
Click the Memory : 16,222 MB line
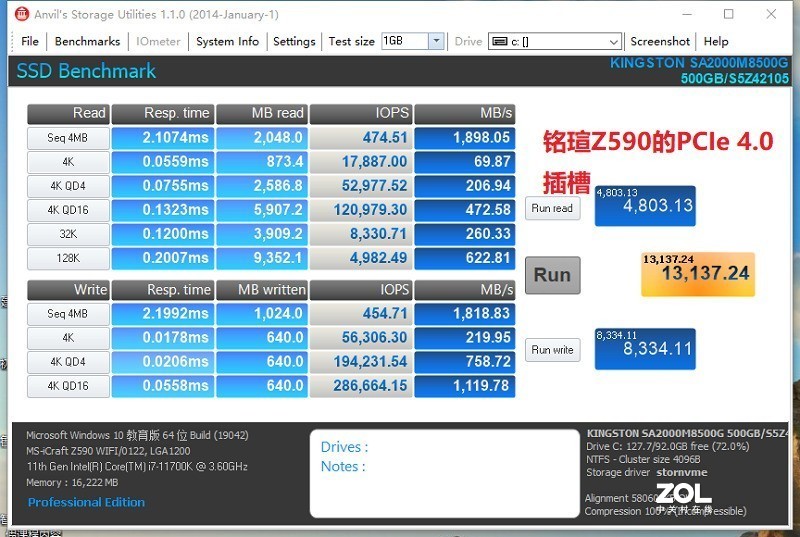click(x=72, y=482)
